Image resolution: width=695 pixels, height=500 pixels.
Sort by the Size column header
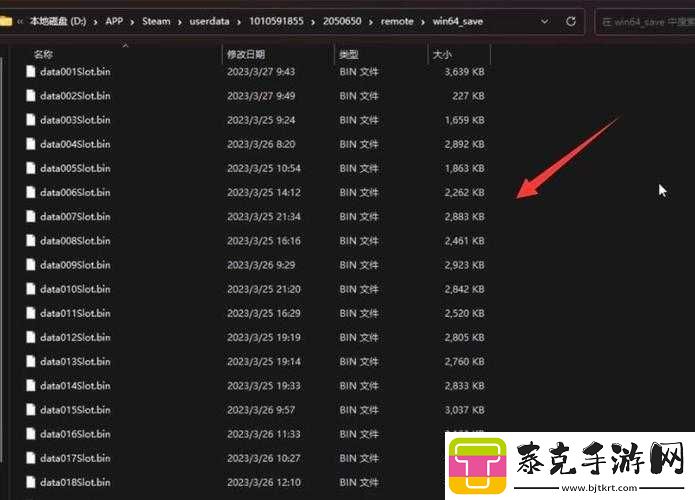pos(442,54)
